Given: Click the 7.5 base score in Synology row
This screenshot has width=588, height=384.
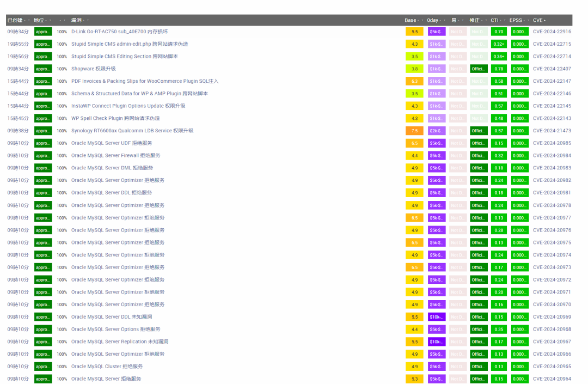Looking at the screenshot, I should tap(414, 131).
